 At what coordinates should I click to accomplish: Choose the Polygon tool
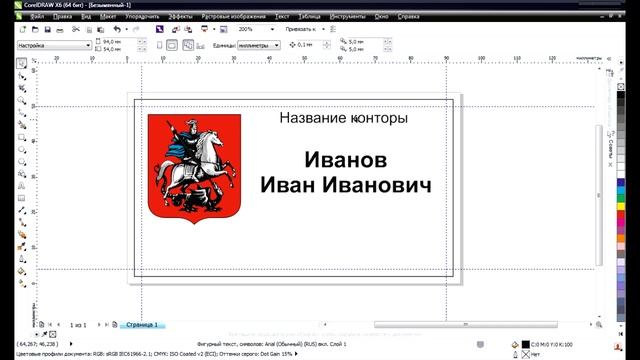click(22, 162)
